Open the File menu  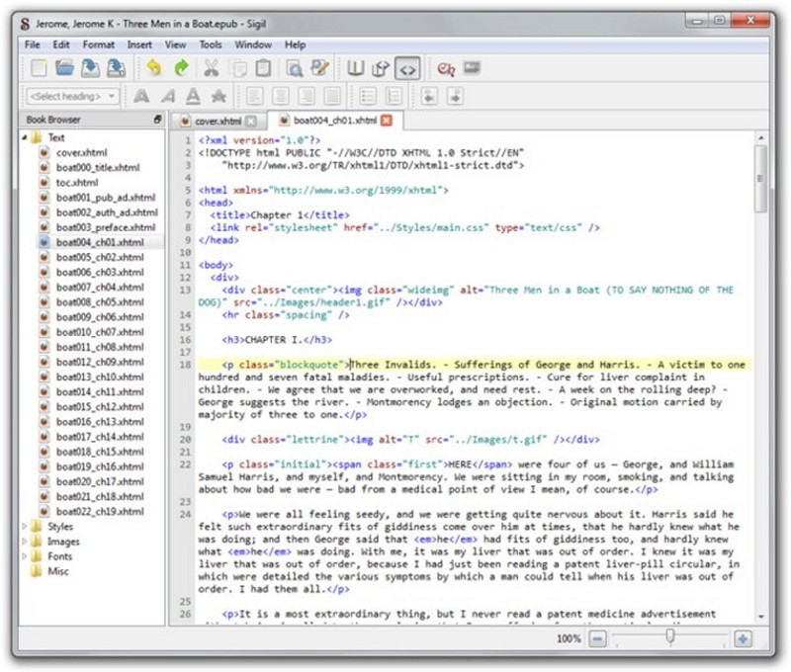[x=33, y=44]
